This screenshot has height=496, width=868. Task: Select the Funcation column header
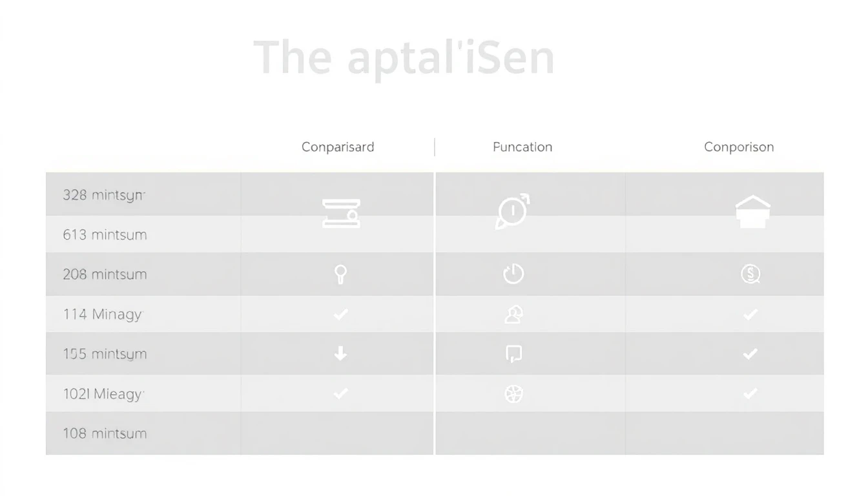pos(522,147)
